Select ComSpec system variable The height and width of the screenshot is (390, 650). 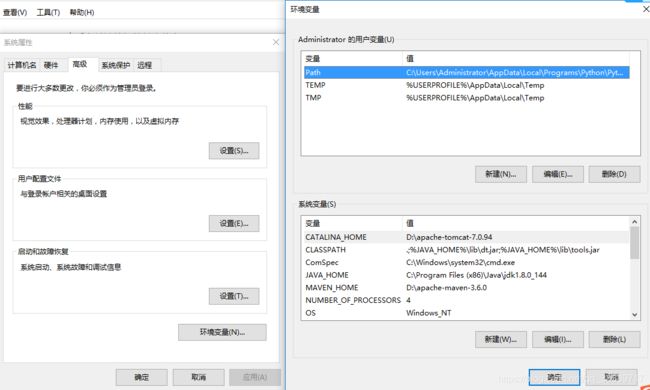466,262
